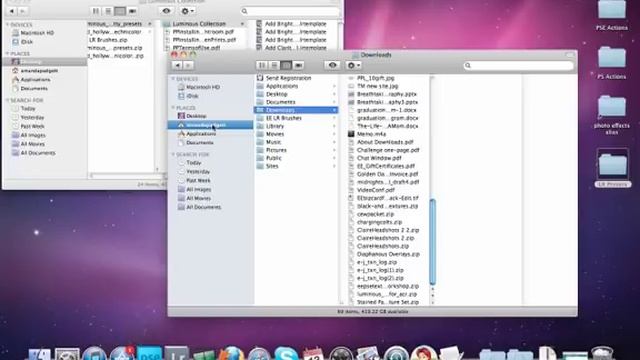Expand the Library folder in column list
The width and height of the screenshot is (640, 360).
point(334,126)
